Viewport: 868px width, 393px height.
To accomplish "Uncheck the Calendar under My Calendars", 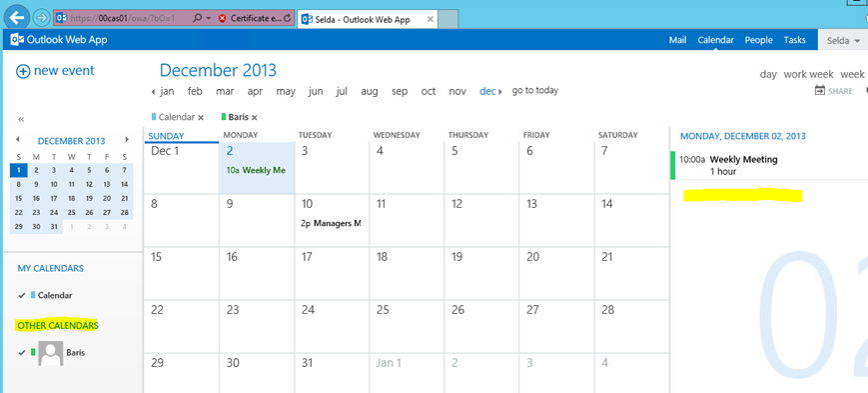I will [x=22, y=295].
